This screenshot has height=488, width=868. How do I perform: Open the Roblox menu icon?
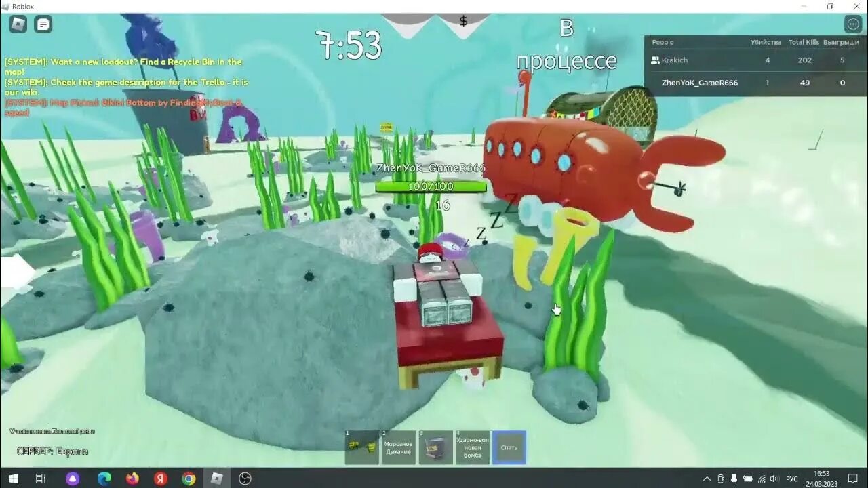18,24
